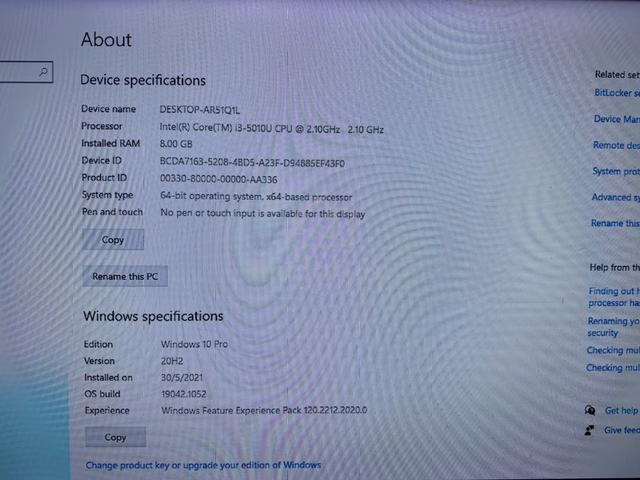The height and width of the screenshot is (480, 640).
Task: Click the Processor label
Action: [x=102, y=126]
